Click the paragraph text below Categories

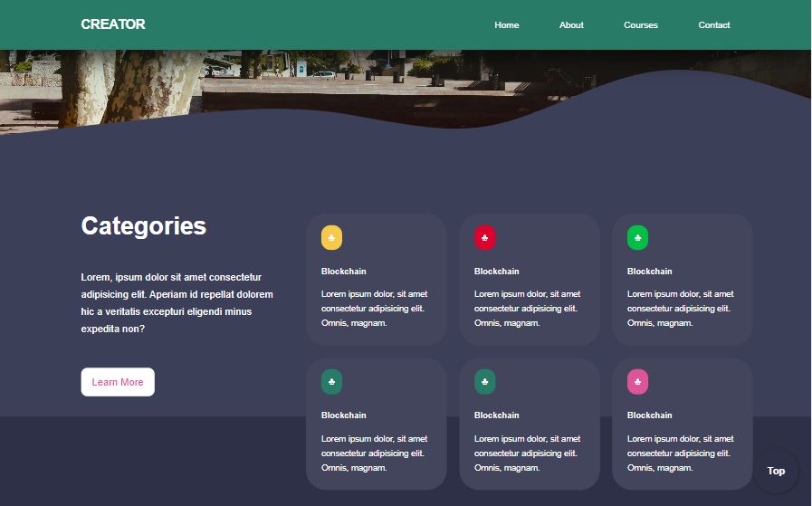tap(177, 303)
